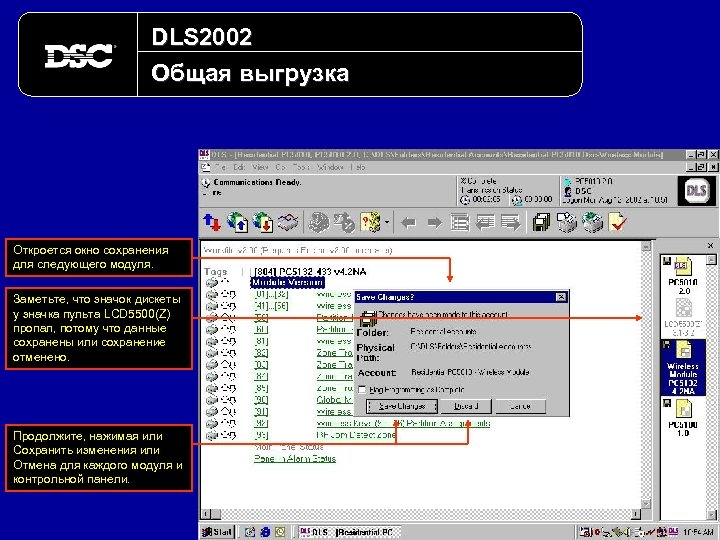
Task: Open the [81] section link
Action: click(x=261, y=341)
